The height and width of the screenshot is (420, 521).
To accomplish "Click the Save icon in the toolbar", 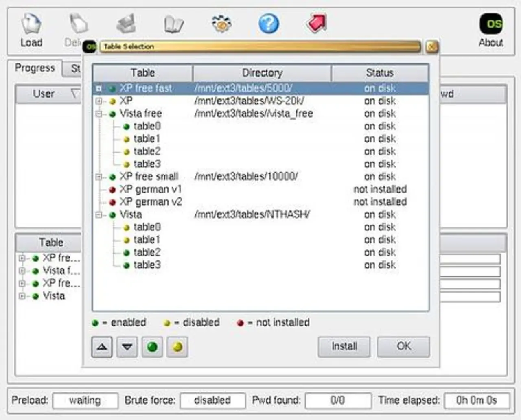I will [126, 24].
